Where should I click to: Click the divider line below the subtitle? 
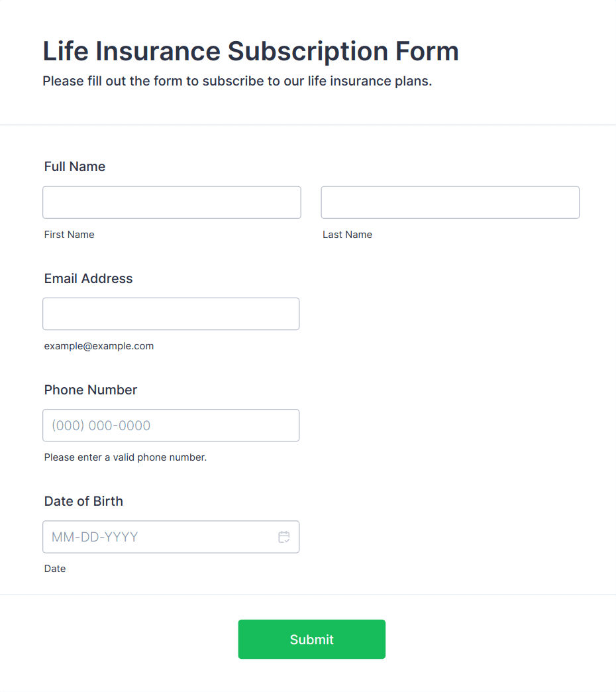[x=308, y=125]
